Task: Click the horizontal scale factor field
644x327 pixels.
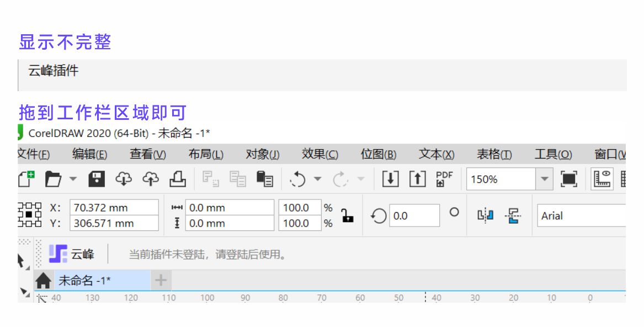Action: pyautogui.click(x=300, y=208)
